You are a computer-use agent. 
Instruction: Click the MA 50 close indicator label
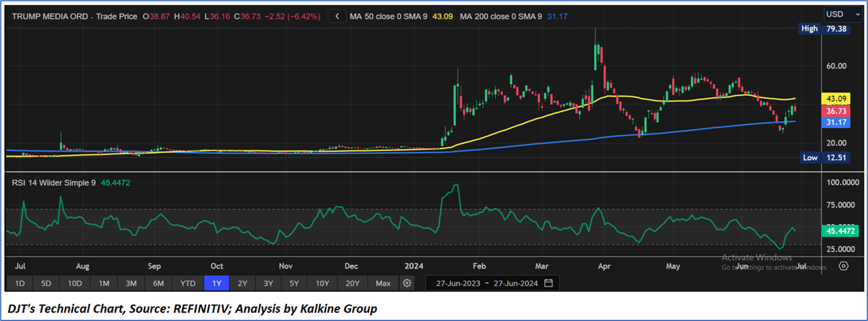pyautogui.click(x=389, y=17)
